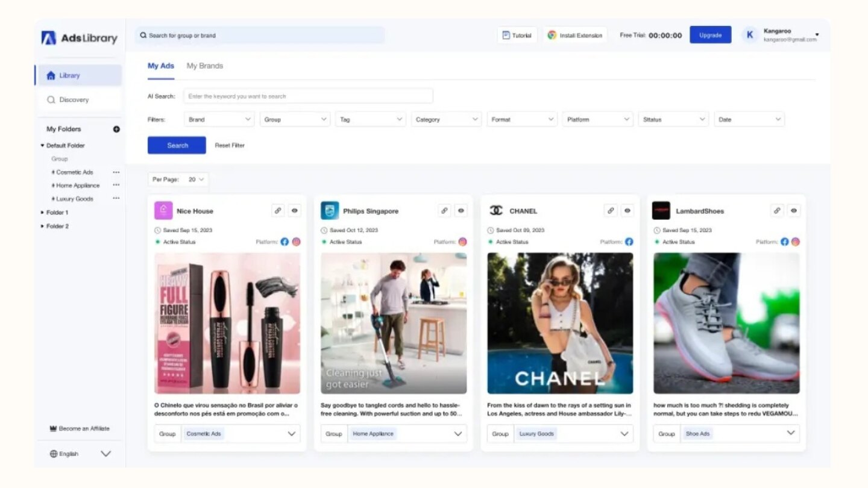Click Instagram platform icon on Nice House card
The image size is (868, 488).
click(296, 242)
